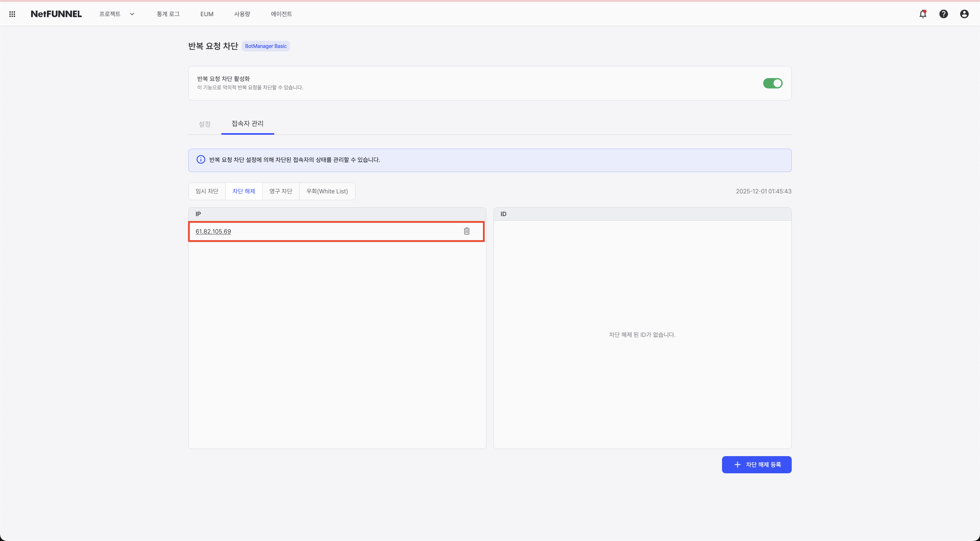Open the apps grid menu icon
Screen dimensions: 980x541
click(12, 14)
